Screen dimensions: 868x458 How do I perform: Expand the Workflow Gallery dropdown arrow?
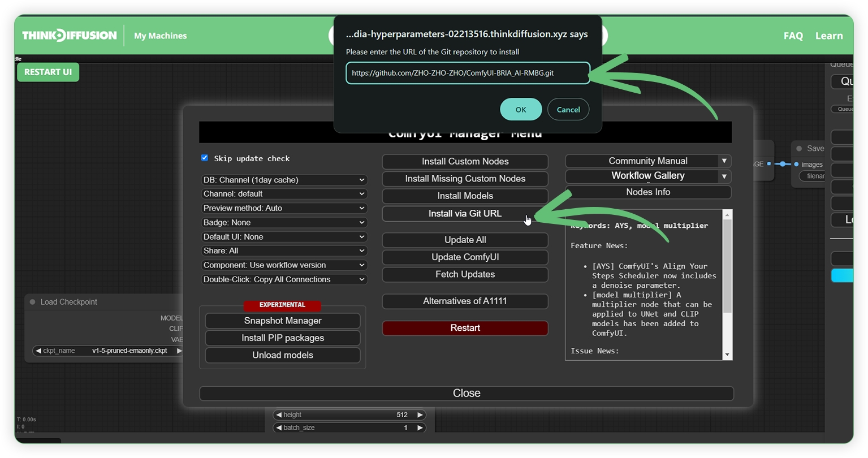click(724, 176)
